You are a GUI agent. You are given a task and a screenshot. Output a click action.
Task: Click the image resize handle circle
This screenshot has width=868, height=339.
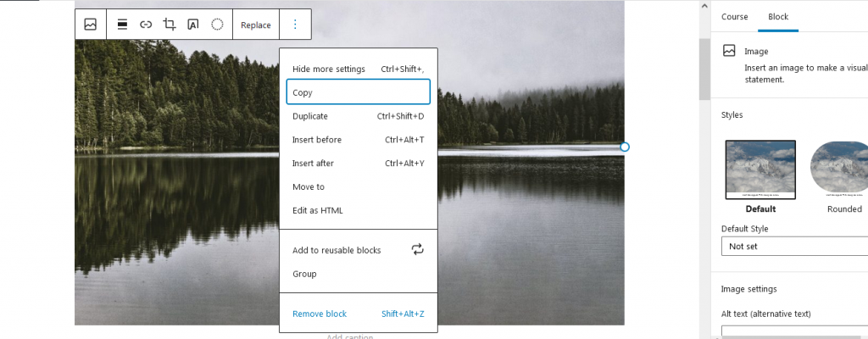tap(625, 147)
